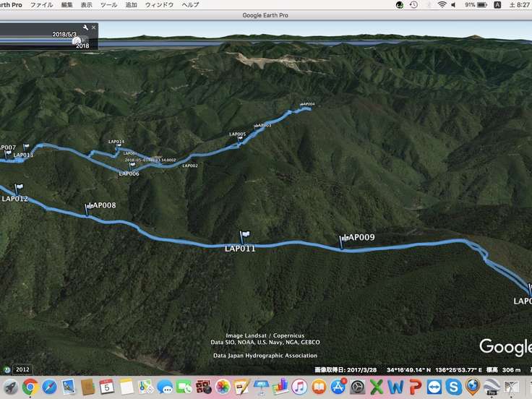Click the LAP005 waypoint flag
Screen dimensions: 532x399
pyautogui.click(x=240, y=139)
